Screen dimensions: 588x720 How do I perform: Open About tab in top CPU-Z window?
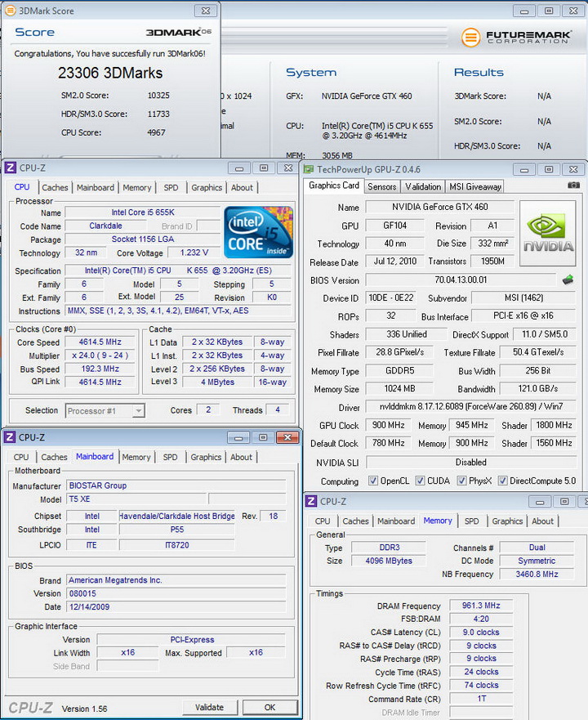pos(242,187)
